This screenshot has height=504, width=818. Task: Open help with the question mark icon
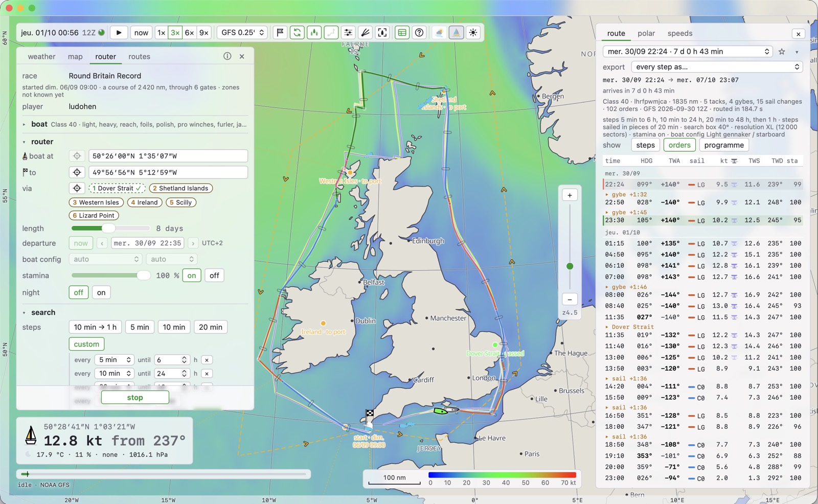coord(419,33)
